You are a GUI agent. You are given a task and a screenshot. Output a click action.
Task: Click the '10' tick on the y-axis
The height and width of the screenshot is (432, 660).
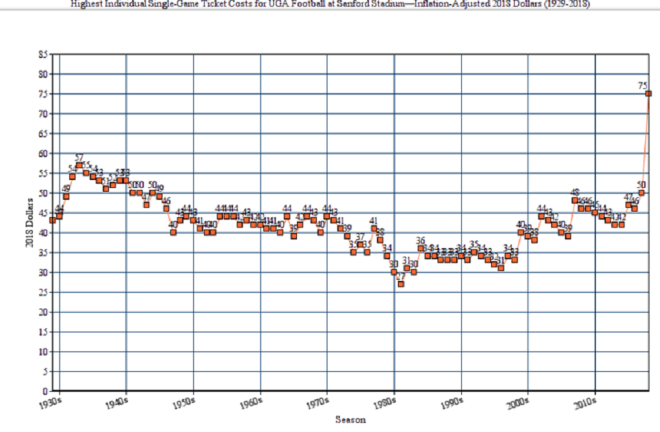[x=43, y=352]
